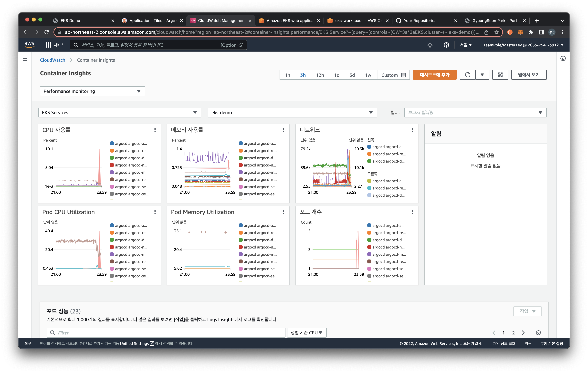Enter fullscreen with the expand icon
The height and width of the screenshot is (373, 588).
(x=500, y=75)
